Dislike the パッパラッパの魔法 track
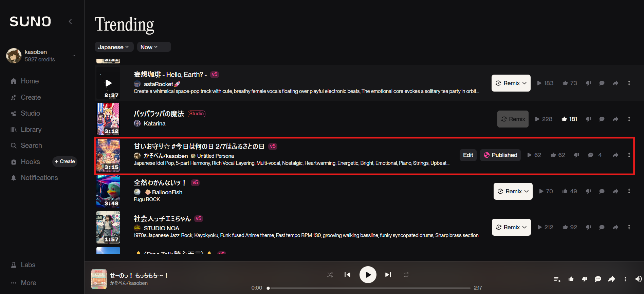Screen dimensions: 644x294 (588, 119)
